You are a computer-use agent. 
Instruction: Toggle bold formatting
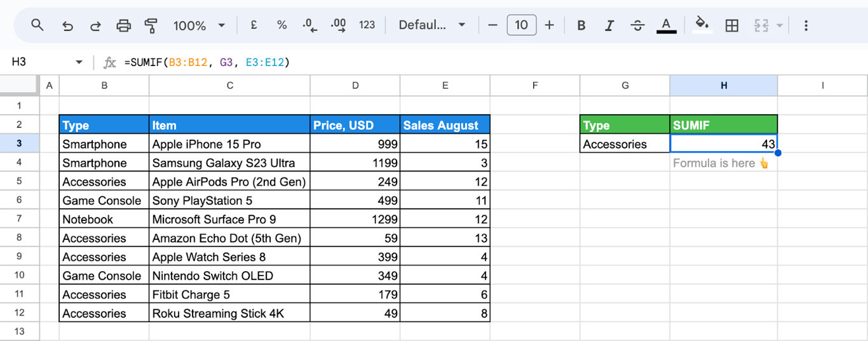click(581, 25)
